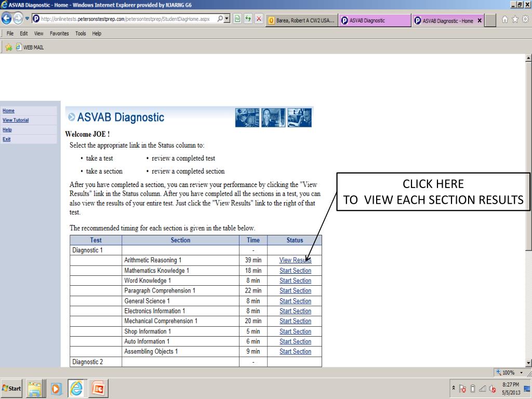This screenshot has width=532, height=399.
Task: Click Internet Explorer taskbar icon
Action: point(77,388)
